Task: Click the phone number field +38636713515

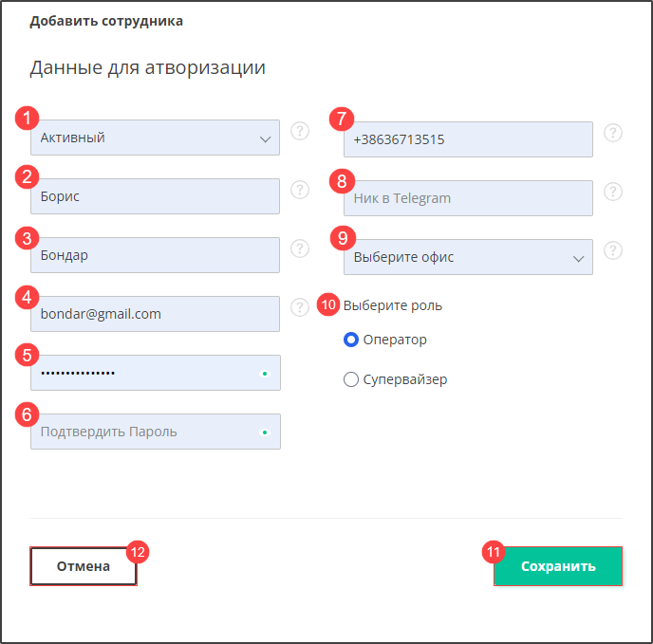Action: [x=468, y=139]
